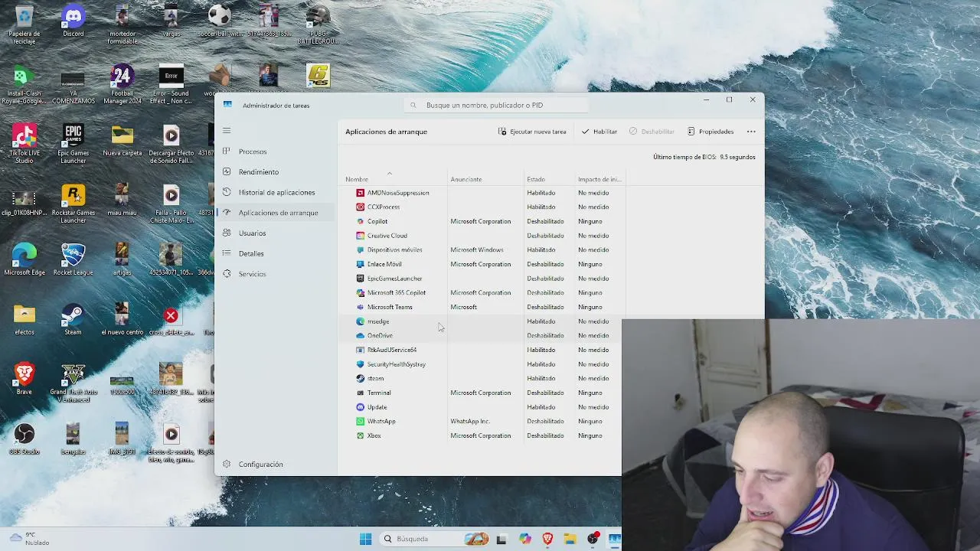980x551 pixels.
Task: Select the RtkAudUService64 entry icon
Action: (361, 350)
